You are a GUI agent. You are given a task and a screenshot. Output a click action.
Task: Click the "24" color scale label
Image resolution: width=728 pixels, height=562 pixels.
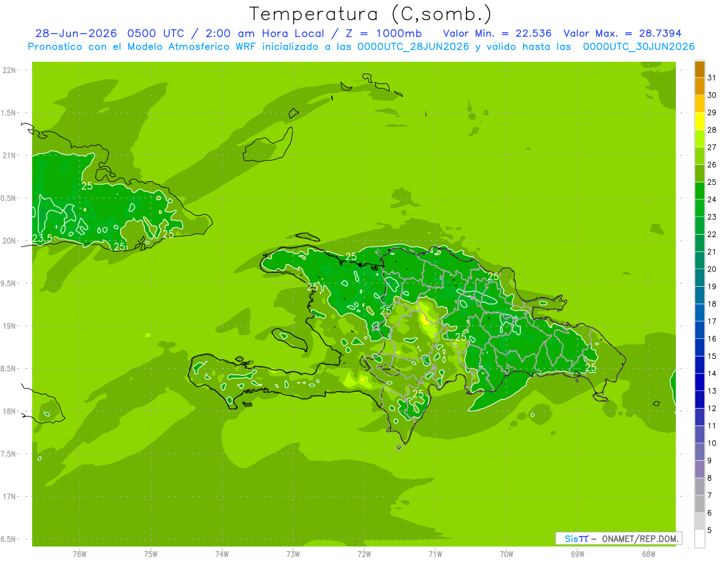click(712, 199)
